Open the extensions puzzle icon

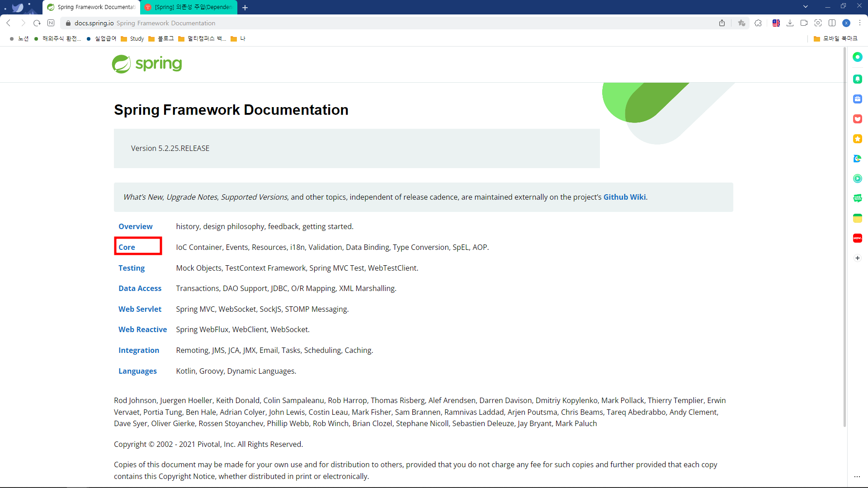[758, 23]
